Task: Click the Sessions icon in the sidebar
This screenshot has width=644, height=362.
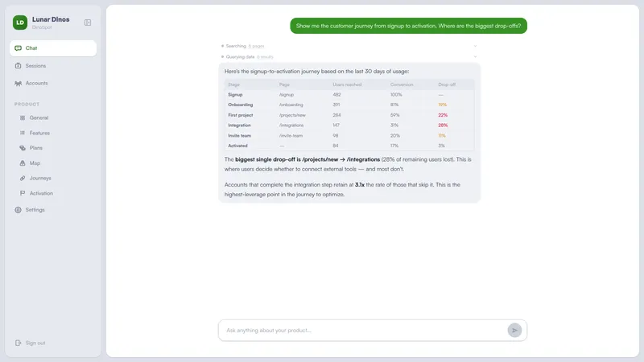Action: [x=18, y=66]
